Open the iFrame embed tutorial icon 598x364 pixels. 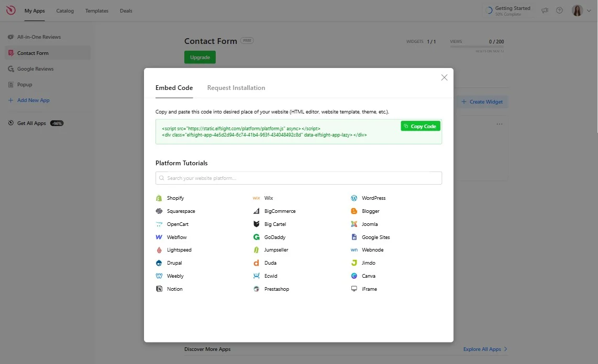coord(354,289)
